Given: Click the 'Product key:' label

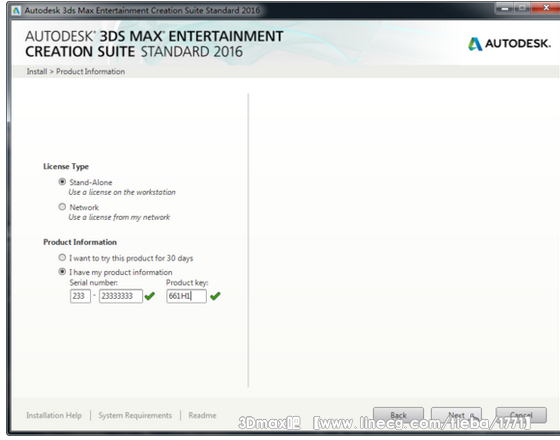Looking at the screenshot, I should (187, 282).
